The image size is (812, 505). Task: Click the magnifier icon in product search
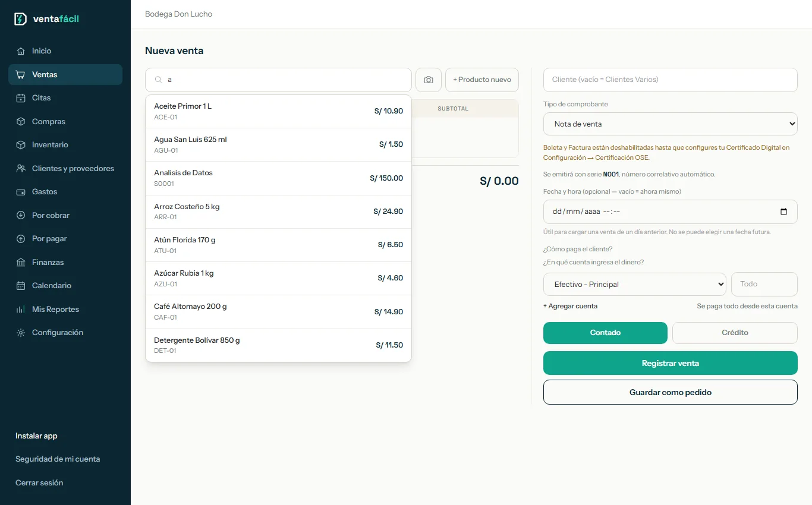pos(159,80)
